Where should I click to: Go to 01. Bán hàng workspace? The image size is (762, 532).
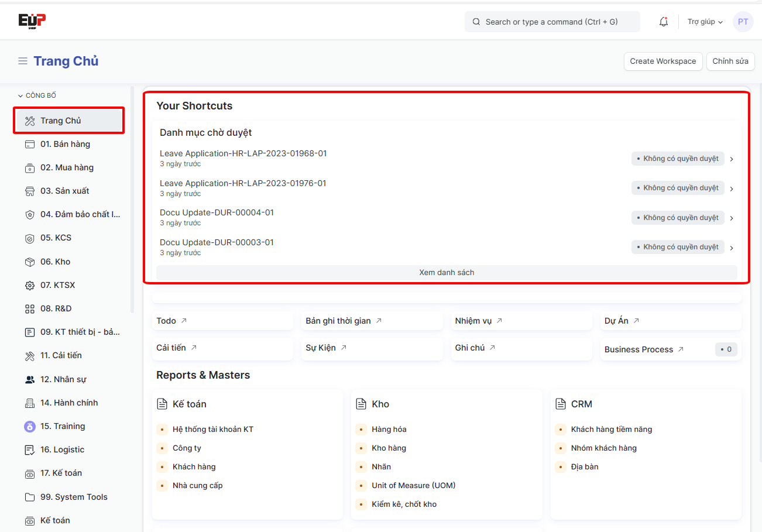point(65,144)
